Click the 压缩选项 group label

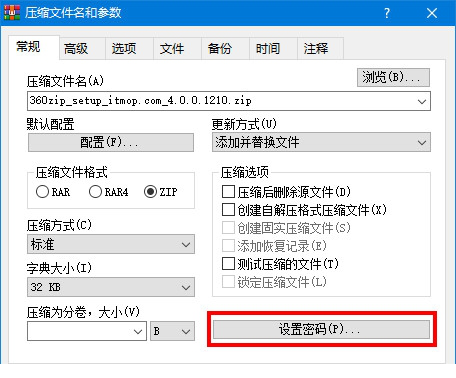click(x=245, y=172)
